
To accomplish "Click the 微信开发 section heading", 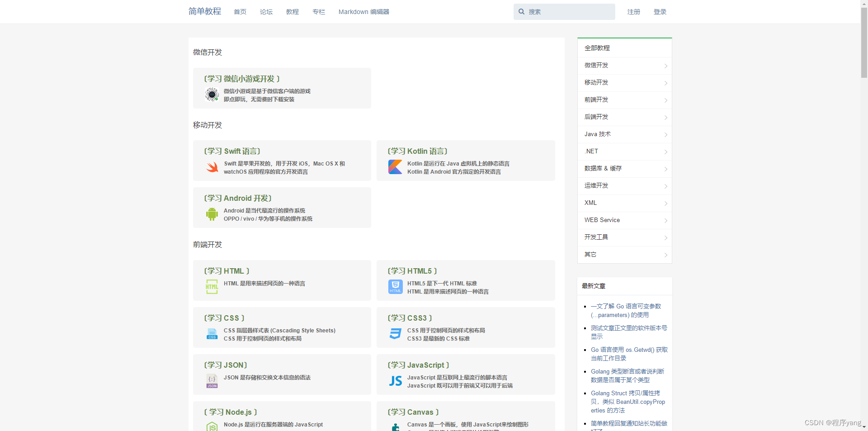I will pyautogui.click(x=208, y=52).
